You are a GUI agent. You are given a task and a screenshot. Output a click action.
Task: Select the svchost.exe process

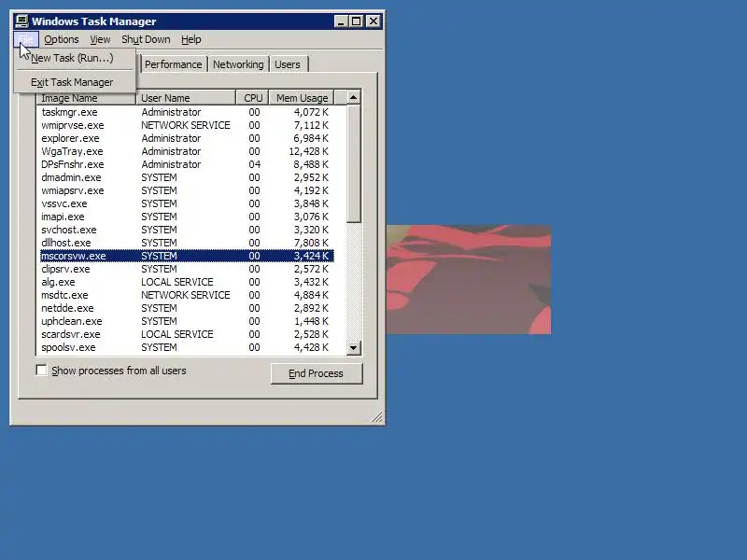pos(187,230)
